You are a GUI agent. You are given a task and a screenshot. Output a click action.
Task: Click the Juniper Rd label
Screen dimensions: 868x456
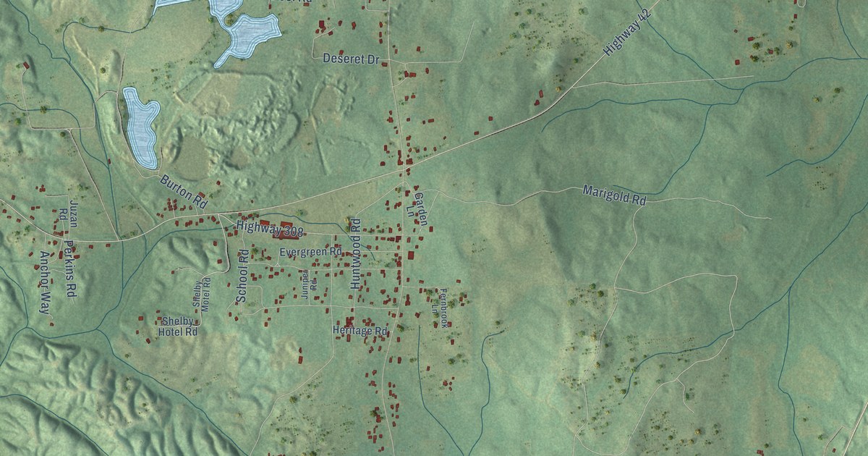[x=309, y=284]
